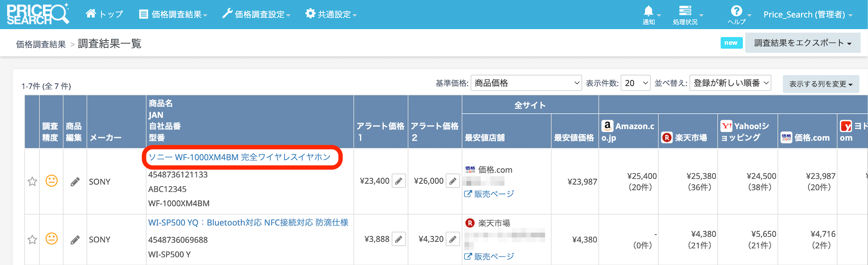Expand the 基準価格 dropdown
Viewport: 868px width, 265px height.
(x=525, y=83)
